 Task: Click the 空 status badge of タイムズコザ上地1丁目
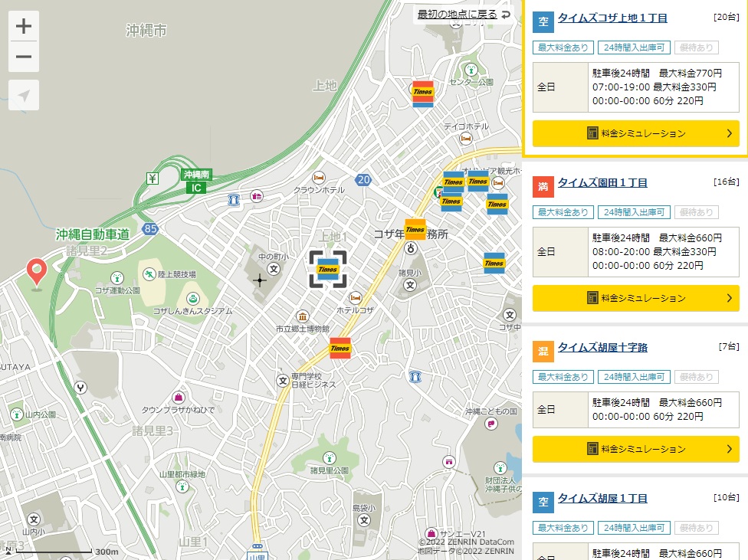543,22
